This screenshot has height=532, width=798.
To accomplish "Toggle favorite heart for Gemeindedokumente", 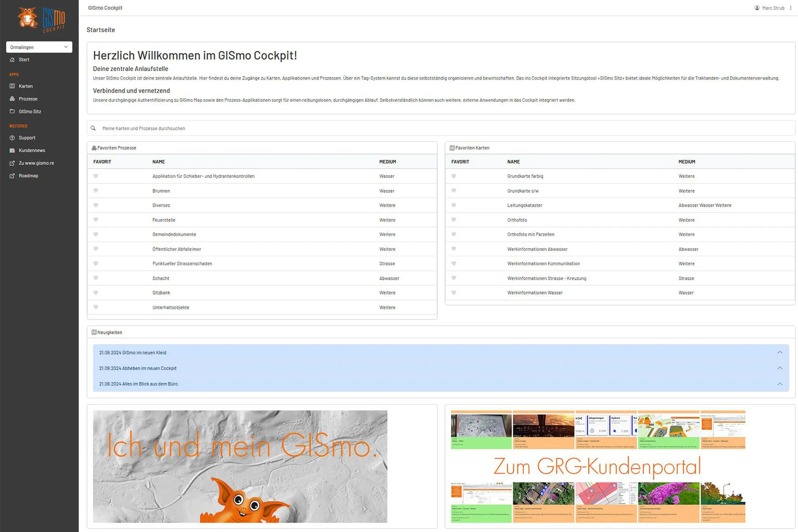I will [x=96, y=234].
